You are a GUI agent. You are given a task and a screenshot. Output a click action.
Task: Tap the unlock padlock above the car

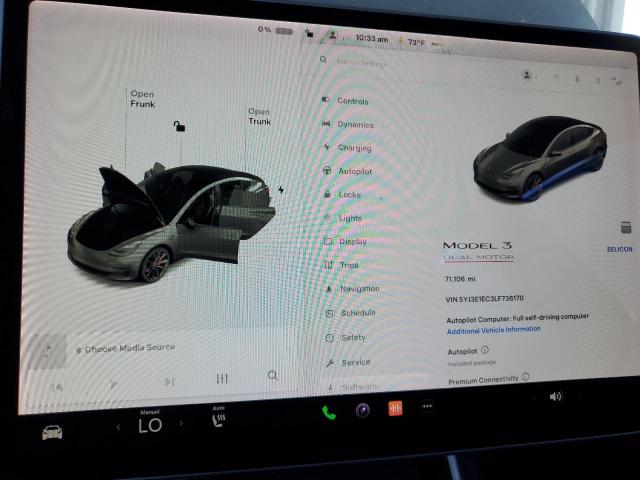(x=179, y=126)
